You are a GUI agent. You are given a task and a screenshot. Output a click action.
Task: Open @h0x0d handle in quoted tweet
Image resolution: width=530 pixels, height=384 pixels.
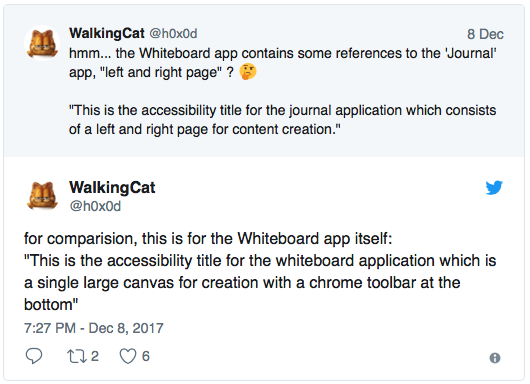[173, 34]
